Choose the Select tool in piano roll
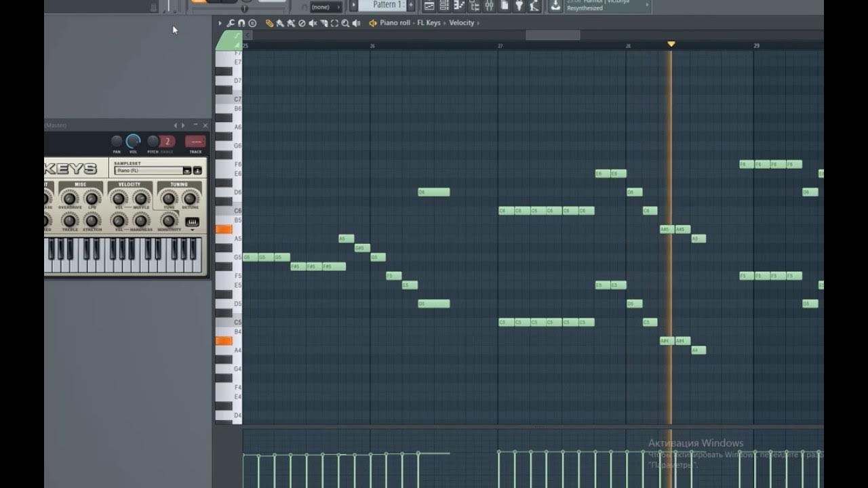 [334, 23]
